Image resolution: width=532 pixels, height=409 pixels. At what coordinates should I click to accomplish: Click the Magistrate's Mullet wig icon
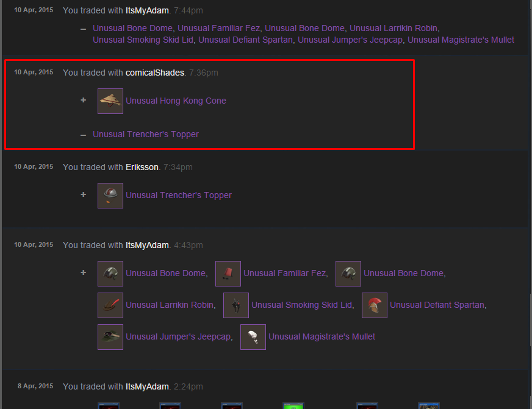click(x=253, y=337)
